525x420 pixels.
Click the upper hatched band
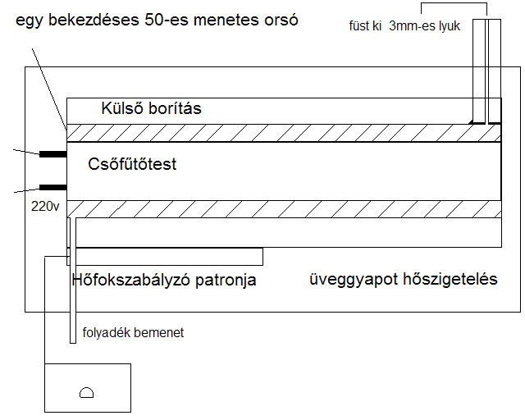(x=279, y=131)
